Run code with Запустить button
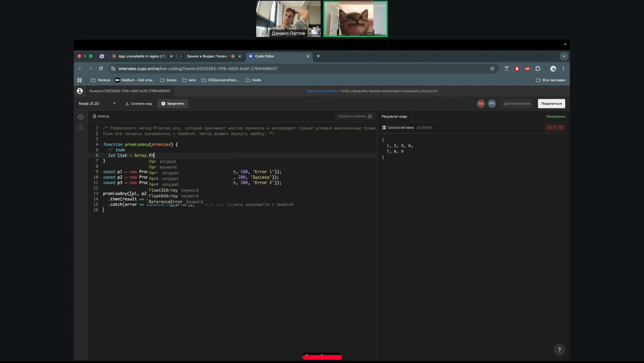The height and width of the screenshot is (363, 644). 173,104
